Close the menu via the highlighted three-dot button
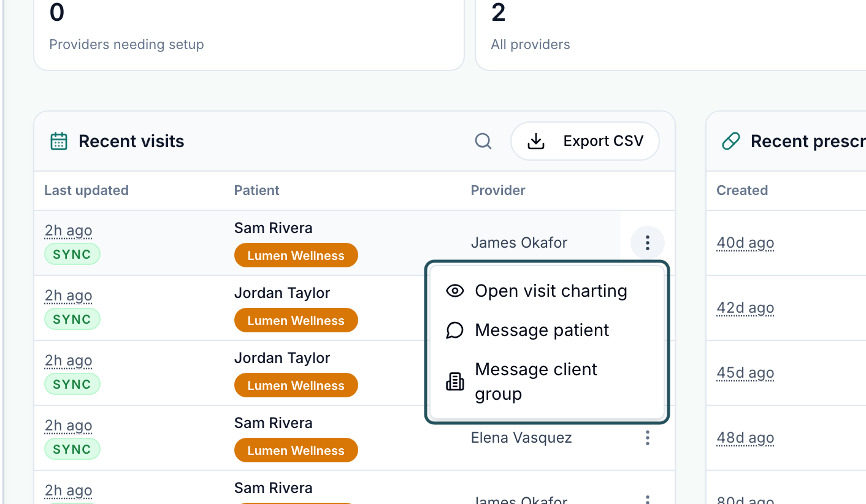Screen dimensions: 866x504 [x=647, y=243]
